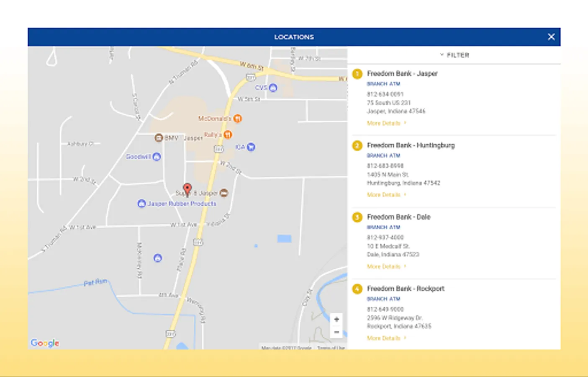The height and width of the screenshot is (377, 588).
Task: Click the CVS map marker
Action: [273, 88]
